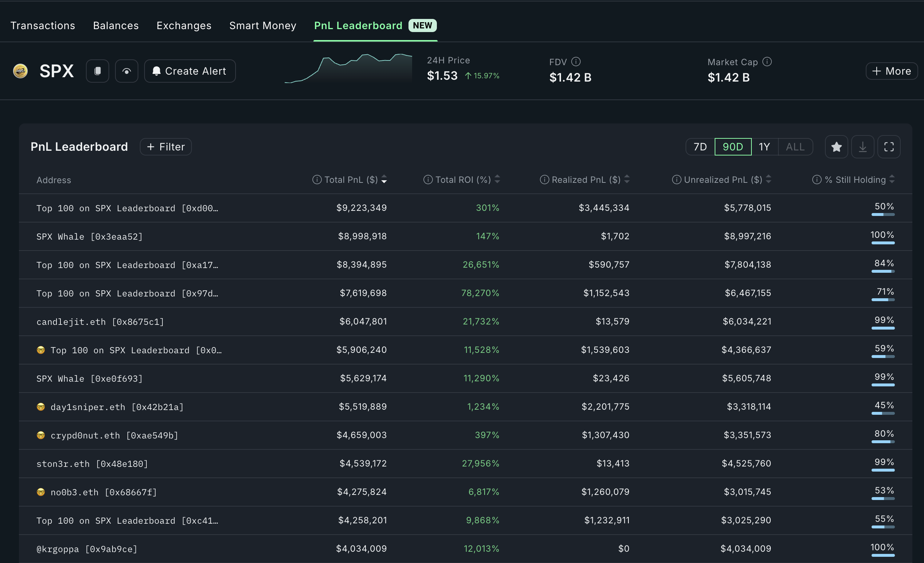Click the star favorite icon

(x=837, y=147)
